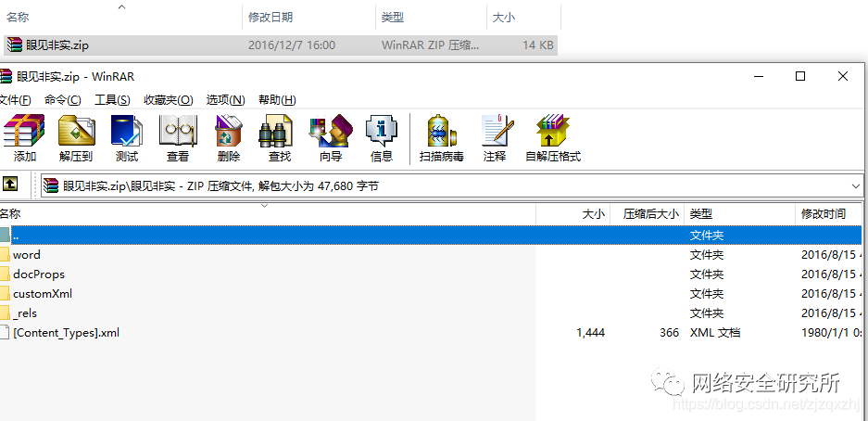Select the _rels folder icon

[5, 313]
